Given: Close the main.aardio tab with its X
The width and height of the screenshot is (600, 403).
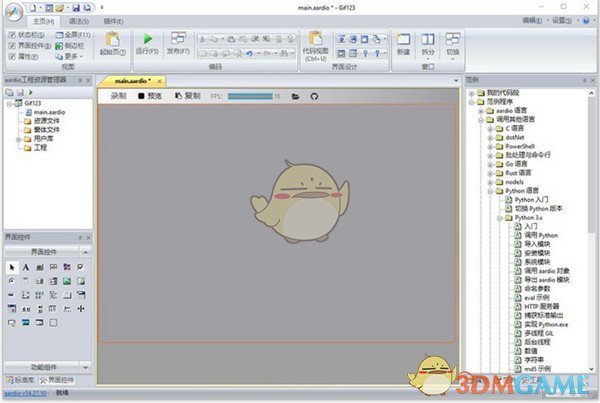Looking at the screenshot, I should 160,81.
